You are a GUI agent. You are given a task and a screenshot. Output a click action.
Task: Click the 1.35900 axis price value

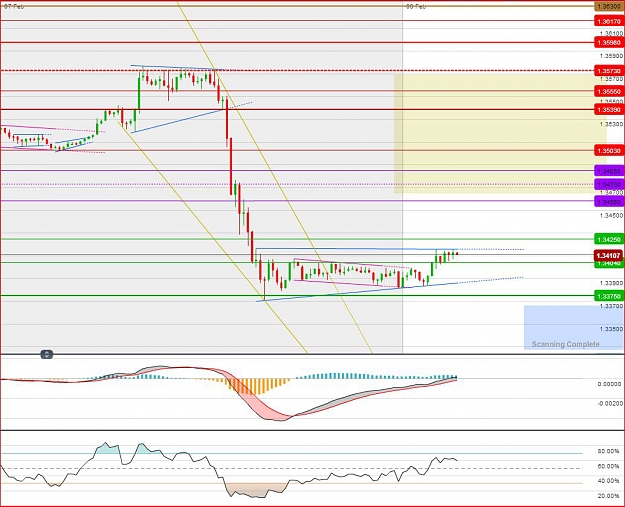[x=611, y=56]
